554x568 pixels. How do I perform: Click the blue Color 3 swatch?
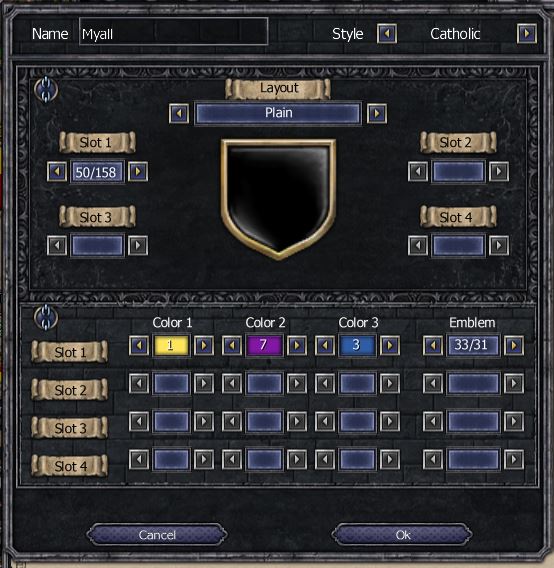357,345
